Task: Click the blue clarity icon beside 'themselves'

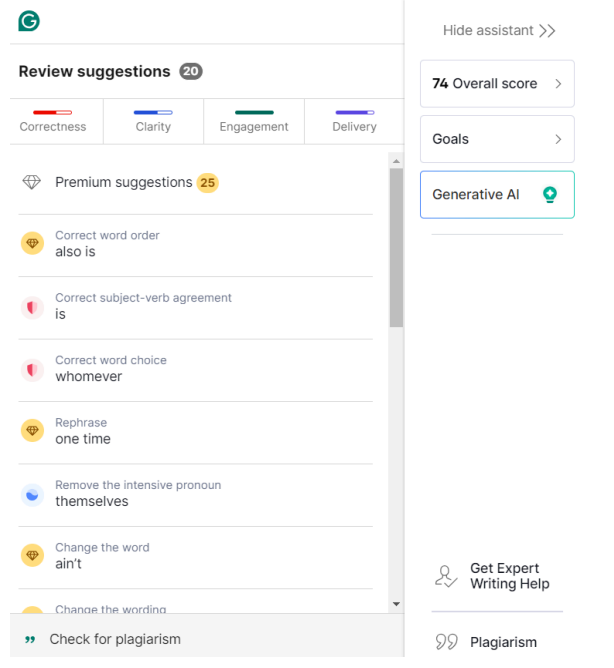Action: click(32, 495)
